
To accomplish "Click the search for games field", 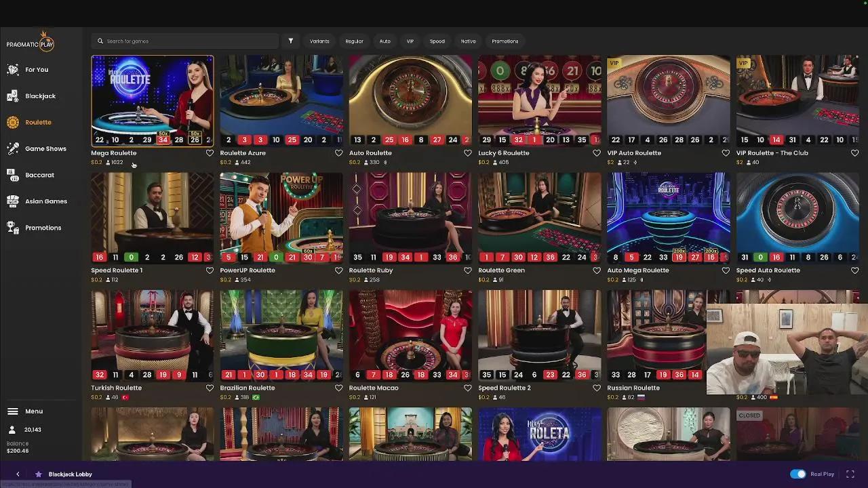I will click(x=186, y=41).
